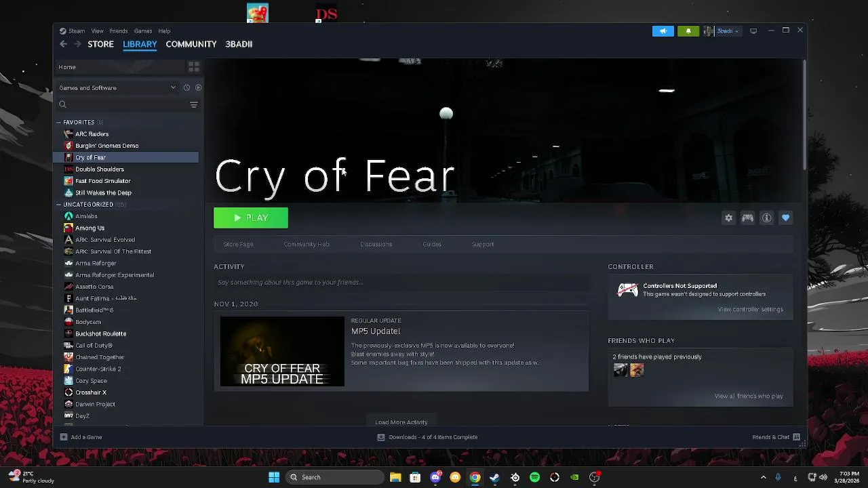Click the activity say-something text box
Image resolution: width=868 pixels, height=488 pixels.
401,283
